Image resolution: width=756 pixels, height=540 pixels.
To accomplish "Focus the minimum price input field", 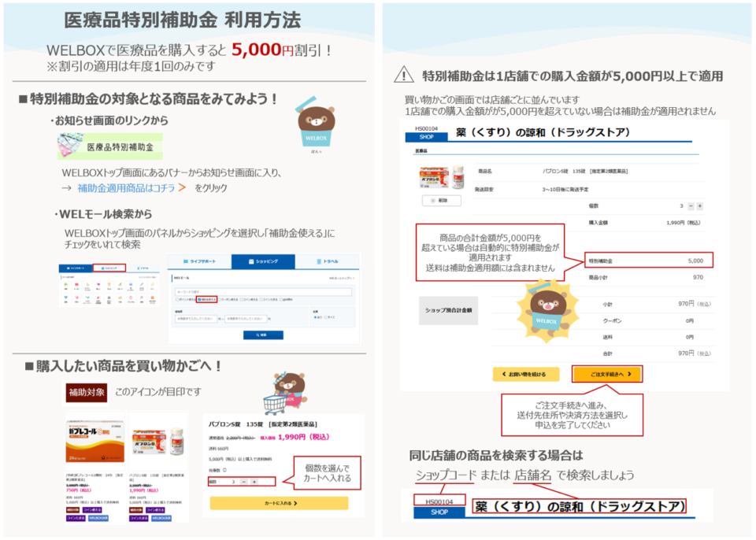I will pyautogui.click(x=196, y=319).
